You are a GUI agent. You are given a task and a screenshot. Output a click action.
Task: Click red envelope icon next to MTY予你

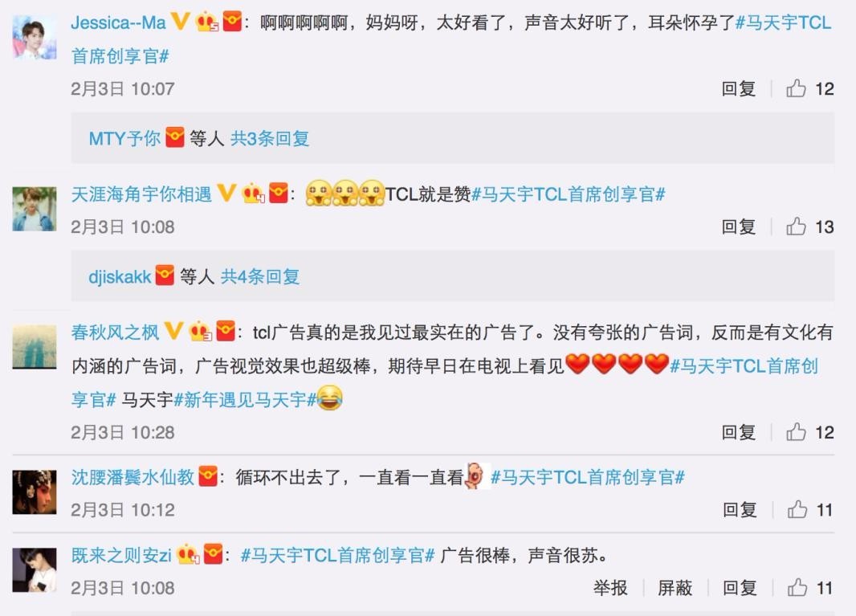tap(175, 137)
